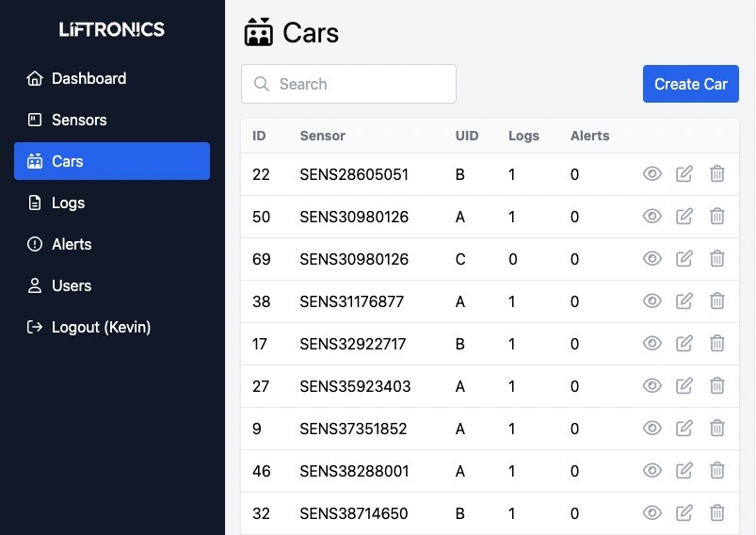Delete car ID 50 using trash icon
Image resolution: width=756 pixels, height=535 pixels.
716,217
